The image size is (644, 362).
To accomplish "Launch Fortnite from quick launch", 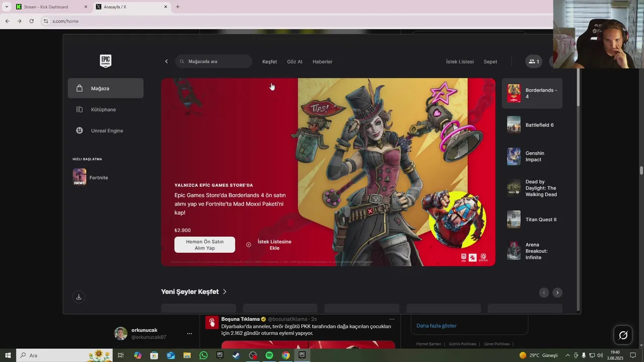I will (91, 177).
